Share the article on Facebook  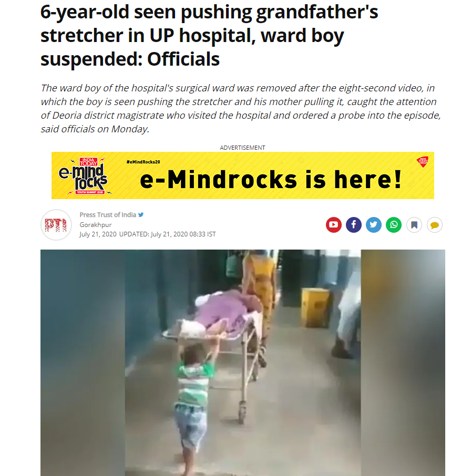click(353, 225)
